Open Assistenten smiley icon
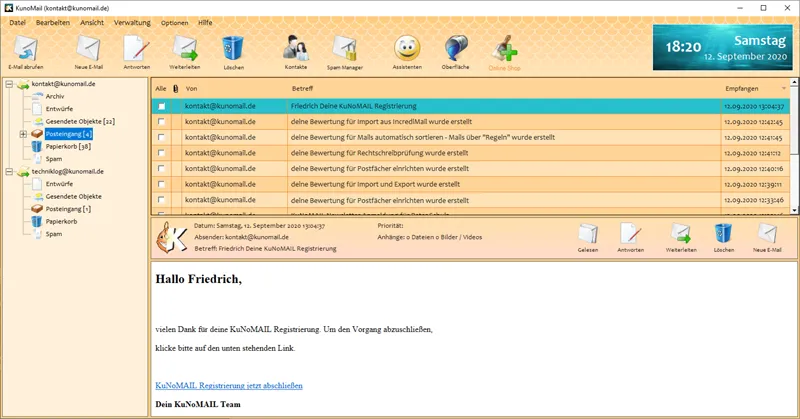This screenshot has width=800, height=419. tap(407, 49)
